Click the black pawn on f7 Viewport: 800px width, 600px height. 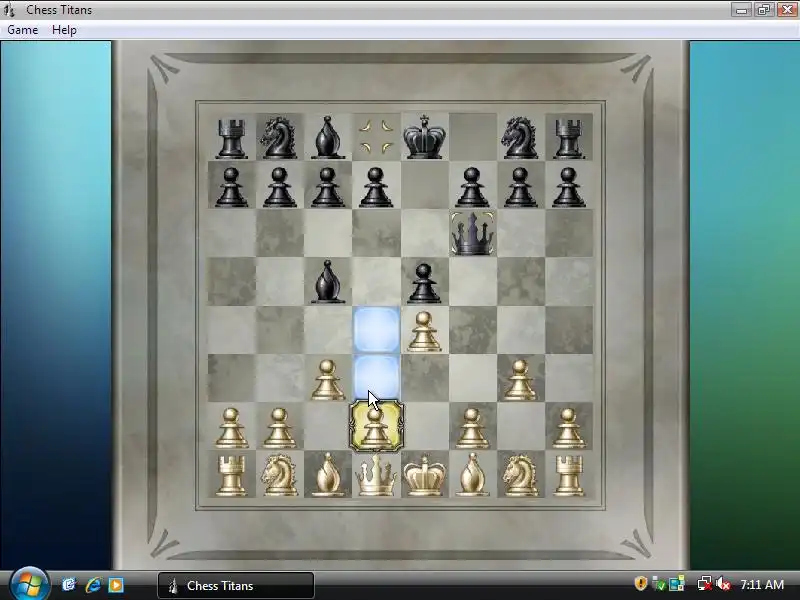pyautogui.click(x=472, y=187)
